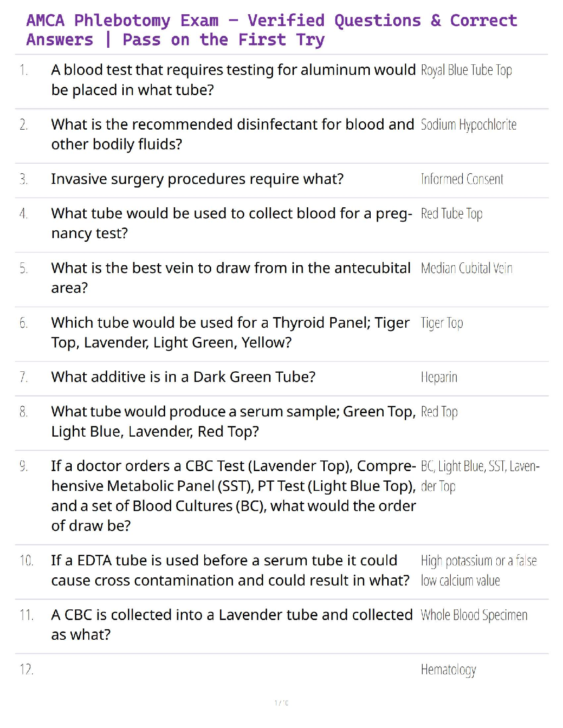Click the AMCA Phlebotomy Exam title heading

[271, 30]
